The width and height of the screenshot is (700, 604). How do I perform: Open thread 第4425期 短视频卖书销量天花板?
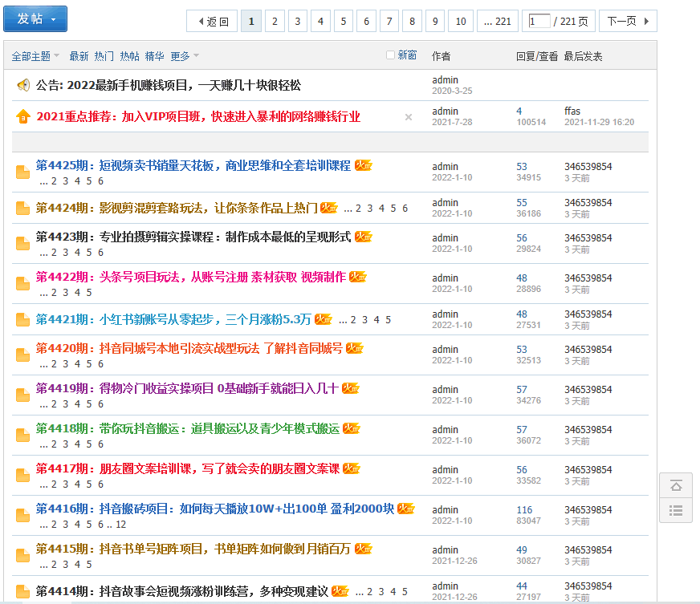[193, 165]
